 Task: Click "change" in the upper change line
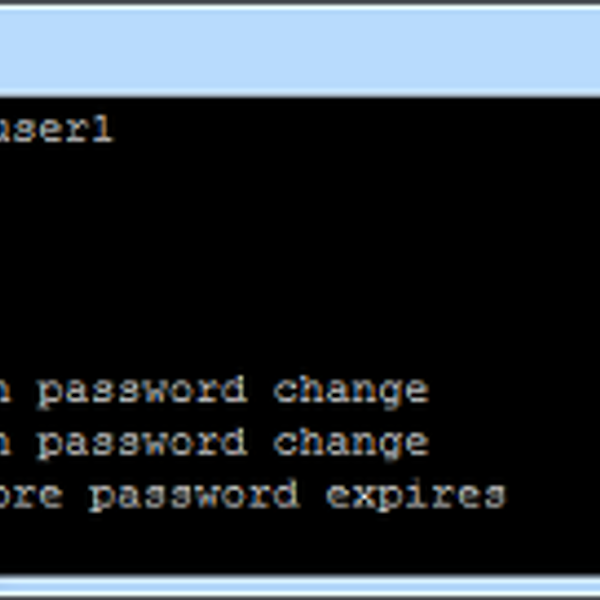351,391
